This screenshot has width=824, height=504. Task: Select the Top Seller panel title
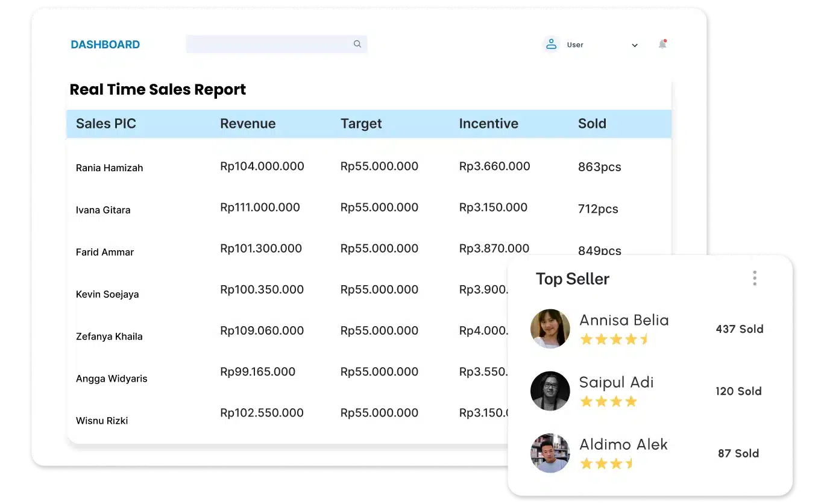(572, 279)
